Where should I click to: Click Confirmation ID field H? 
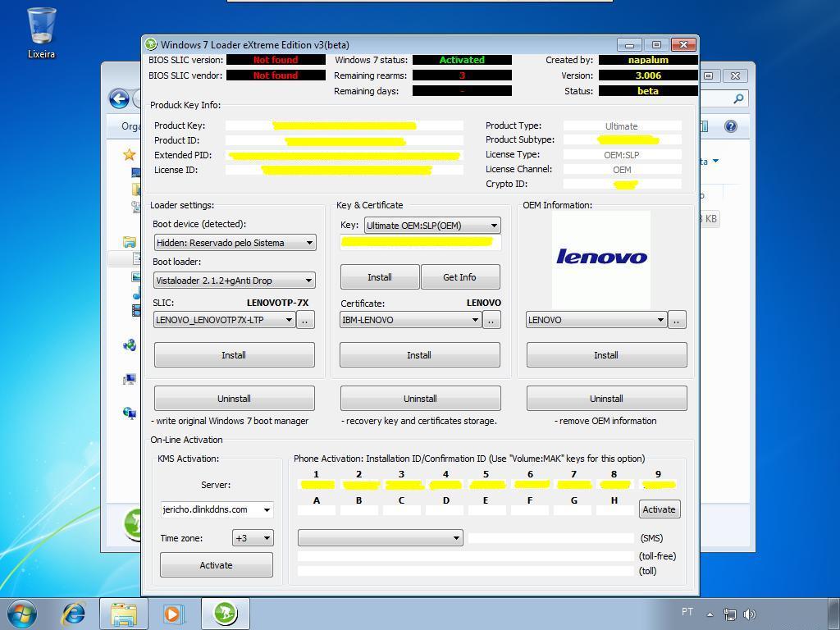click(615, 511)
